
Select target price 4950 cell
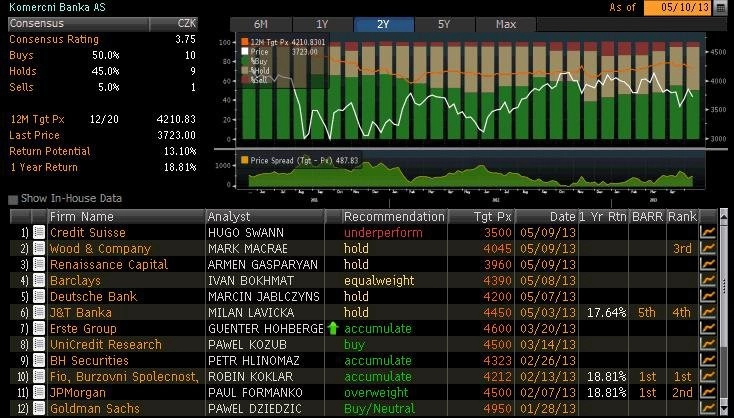point(497,408)
